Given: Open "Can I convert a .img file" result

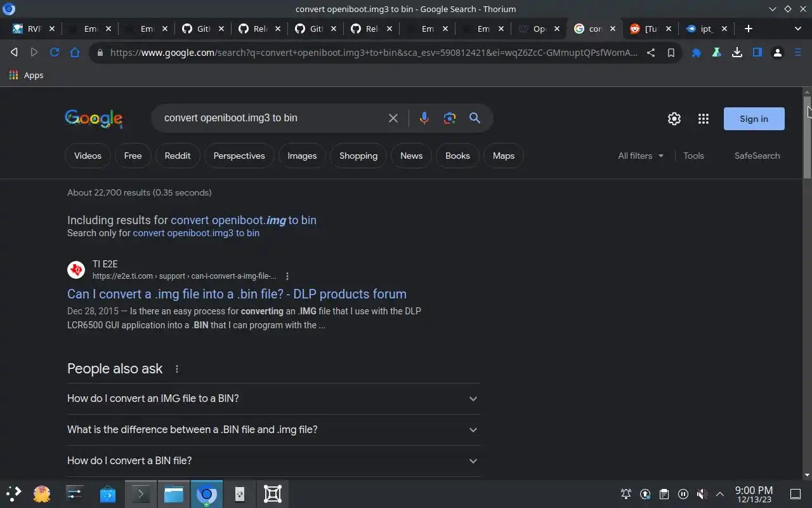Looking at the screenshot, I should 237,294.
